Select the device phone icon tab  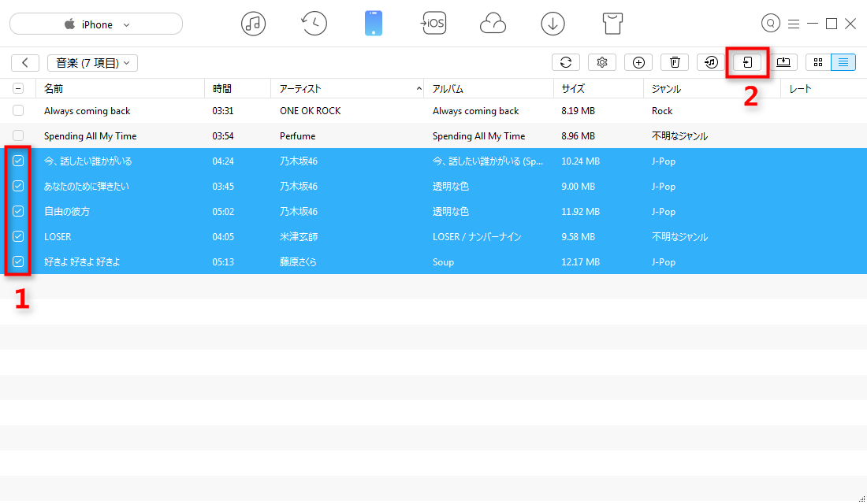point(374,24)
